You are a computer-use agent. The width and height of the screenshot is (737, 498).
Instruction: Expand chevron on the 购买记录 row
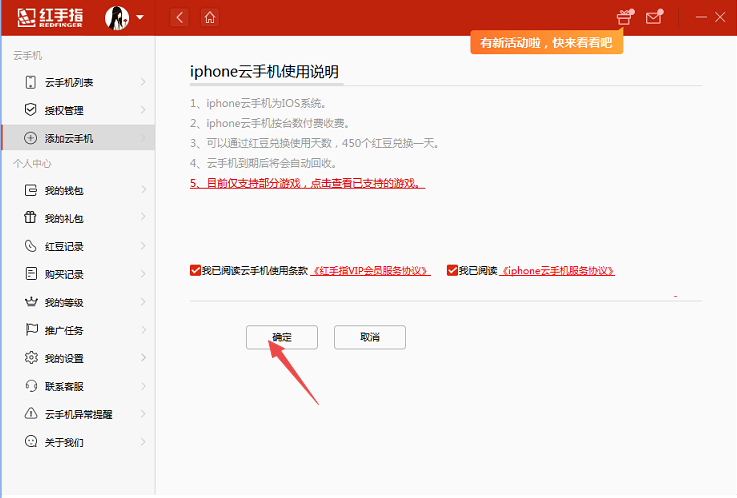click(143, 273)
